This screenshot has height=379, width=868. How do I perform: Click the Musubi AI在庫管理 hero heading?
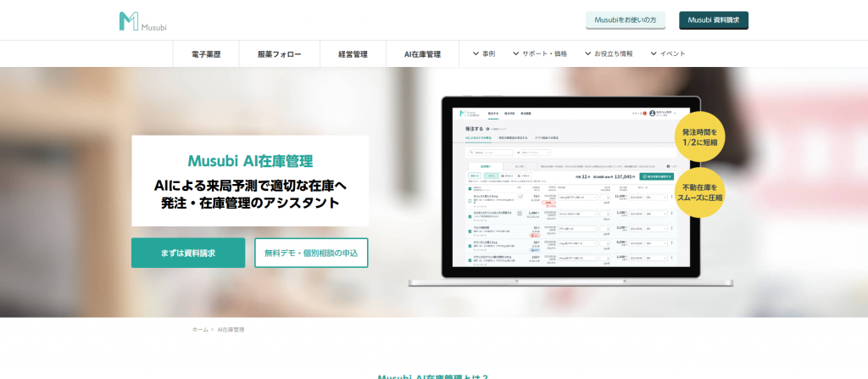[x=250, y=161]
